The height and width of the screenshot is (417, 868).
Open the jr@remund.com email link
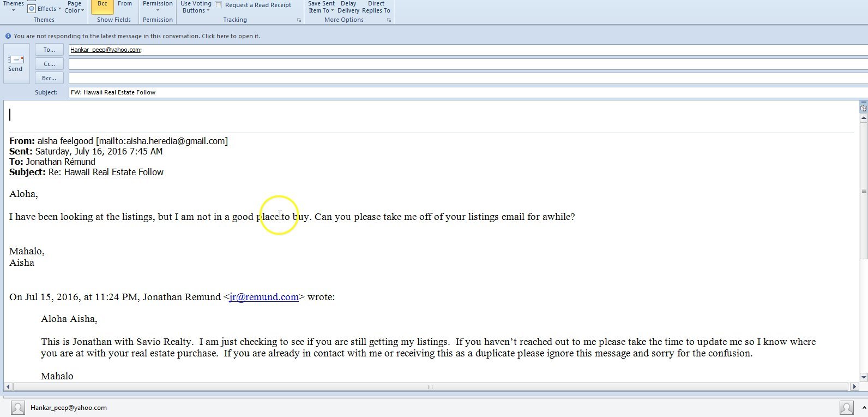point(264,297)
